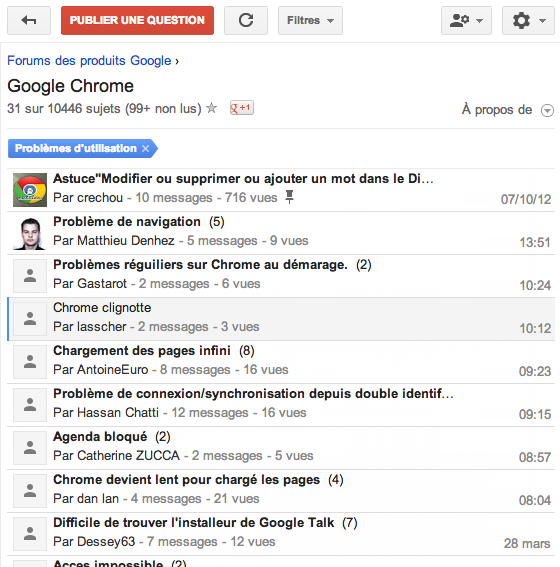
Task: Click '12 messages' on Hassan Chatti's topic
Action: point(210,413)
